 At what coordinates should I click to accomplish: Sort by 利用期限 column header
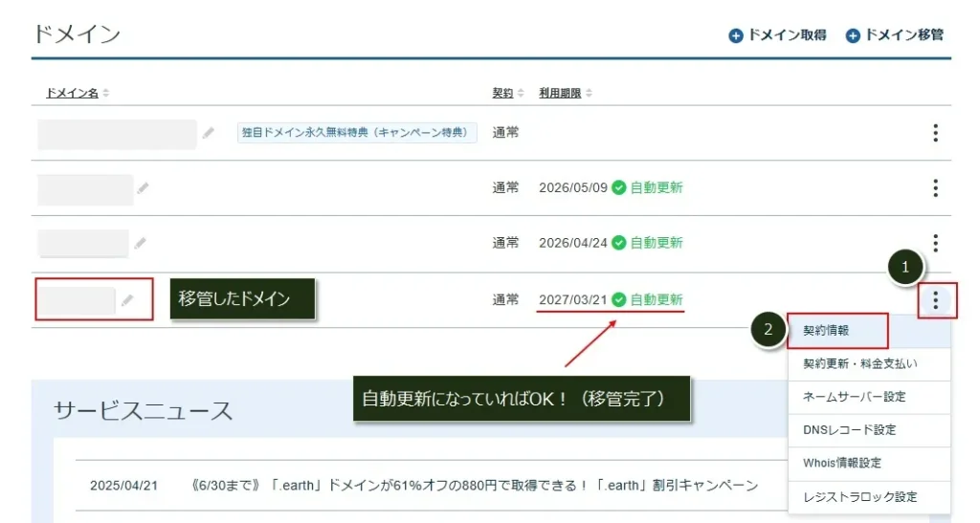click(x=560, y=93)
